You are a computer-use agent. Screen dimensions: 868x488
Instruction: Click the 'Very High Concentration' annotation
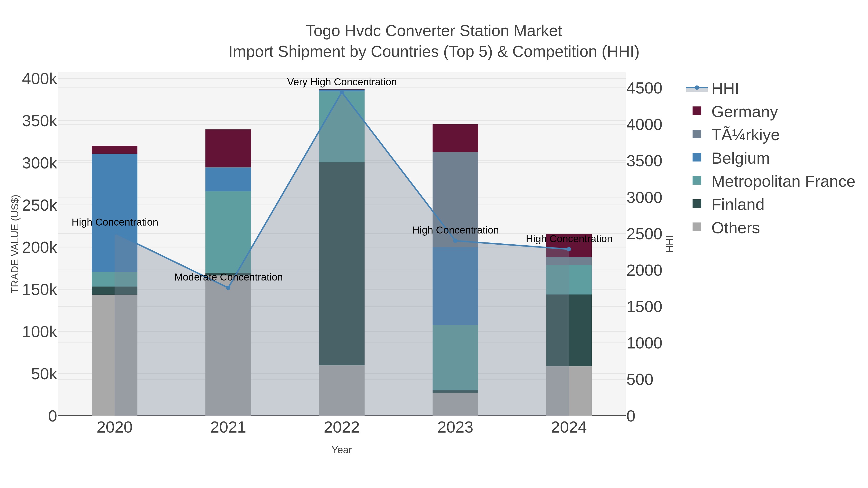point(342,82)
